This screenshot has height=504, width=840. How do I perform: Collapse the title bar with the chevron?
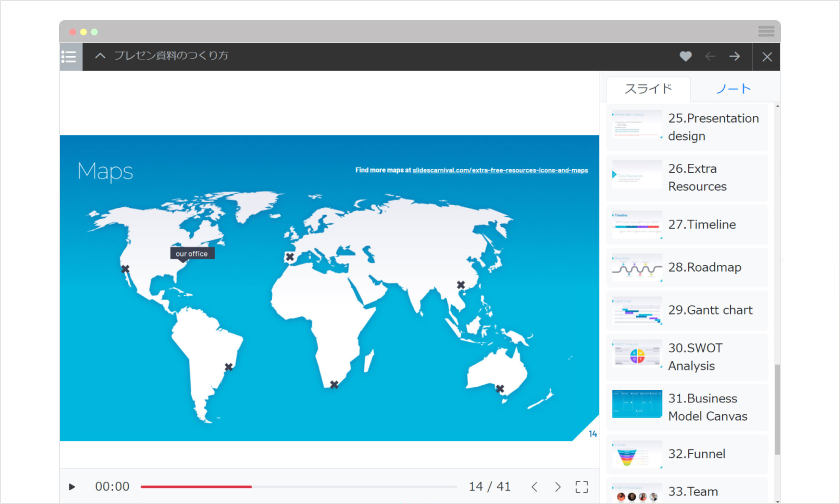[100, 57]
